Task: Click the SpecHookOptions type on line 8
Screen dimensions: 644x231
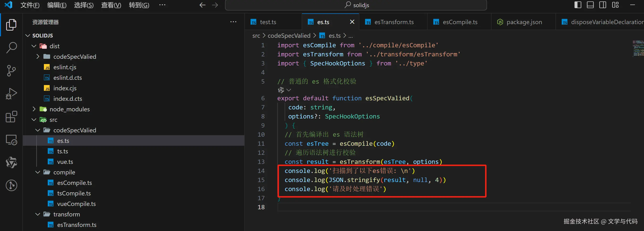Action: (352, 117)
